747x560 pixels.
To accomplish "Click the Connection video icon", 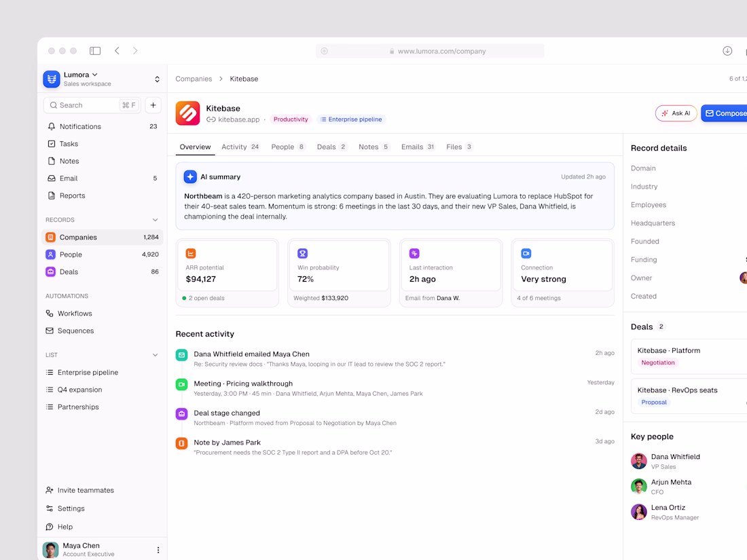I will coord(526,253).
